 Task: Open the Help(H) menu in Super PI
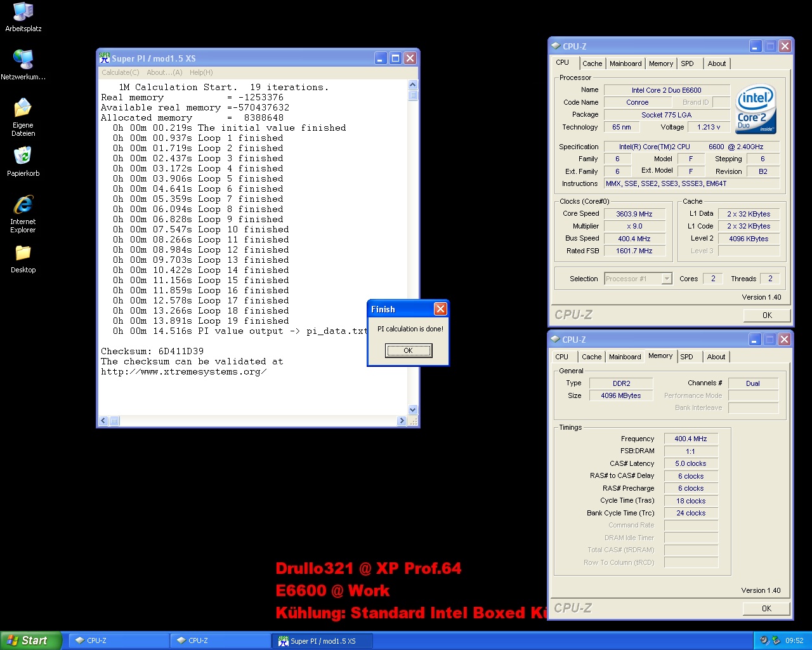[201, 72]
